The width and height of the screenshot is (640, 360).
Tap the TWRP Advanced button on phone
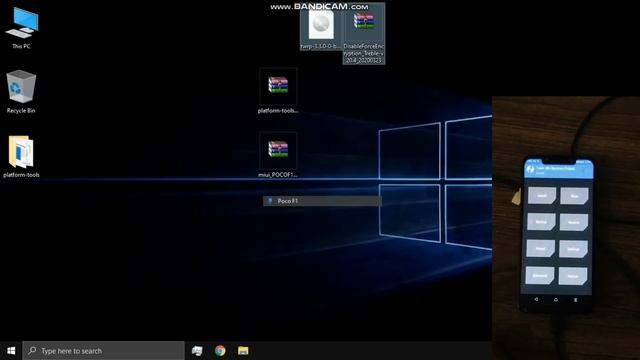pyautogui.click(x=540, y=276)
